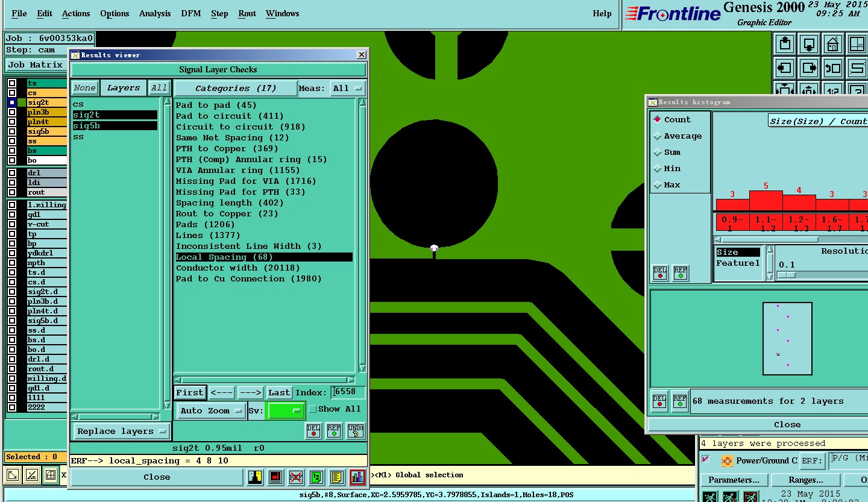The image size is (868, 502).
Task: Enable the Show All checkbox
Action: tap(312, 409)
